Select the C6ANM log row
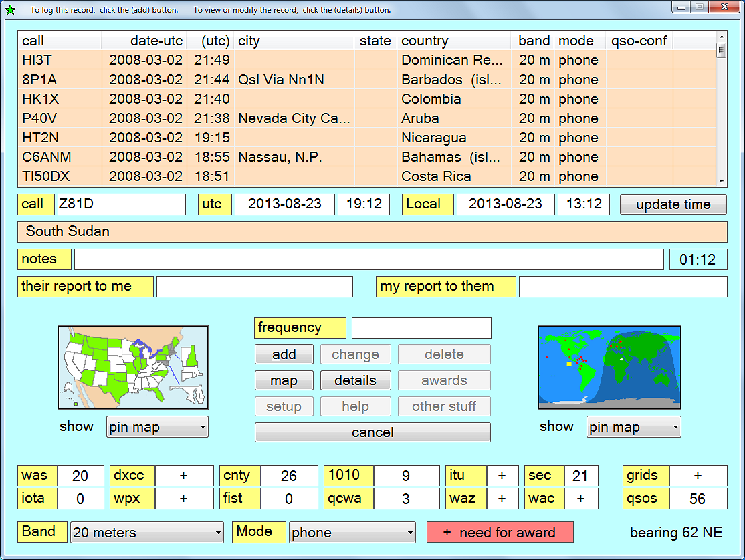 pos(366,157)
